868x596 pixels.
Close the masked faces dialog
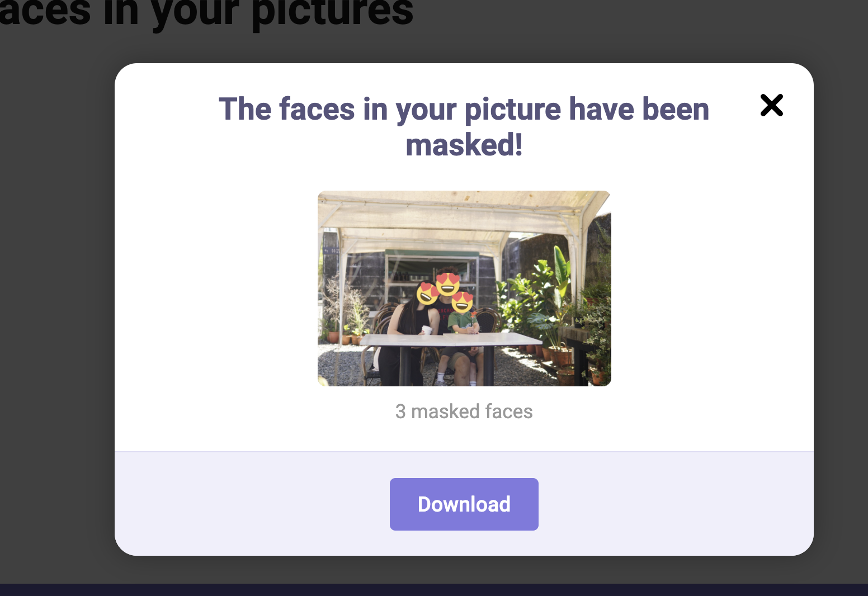click(771, 105)
